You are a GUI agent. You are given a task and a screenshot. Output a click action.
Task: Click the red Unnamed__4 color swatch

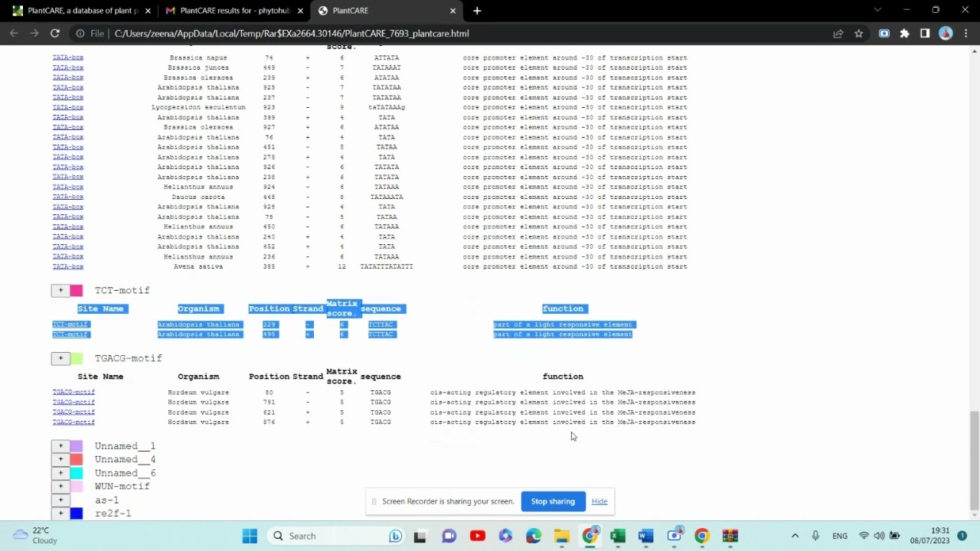pyautogui.click(x=77, y=459)
